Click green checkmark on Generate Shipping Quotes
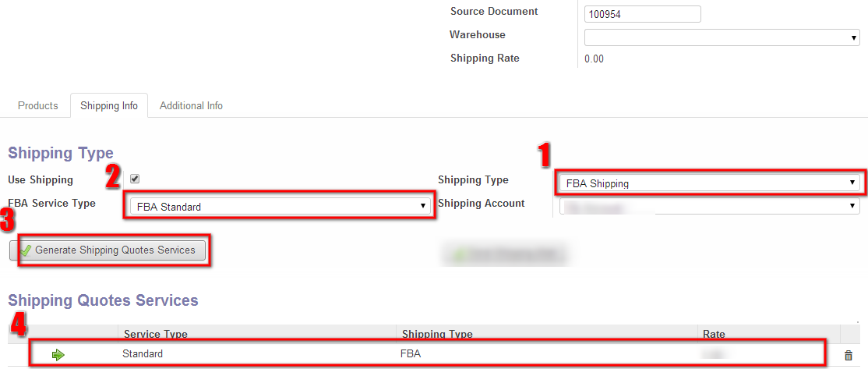Image resolution: width=868 pixels, height=369 pixels. tap(26, 250)
